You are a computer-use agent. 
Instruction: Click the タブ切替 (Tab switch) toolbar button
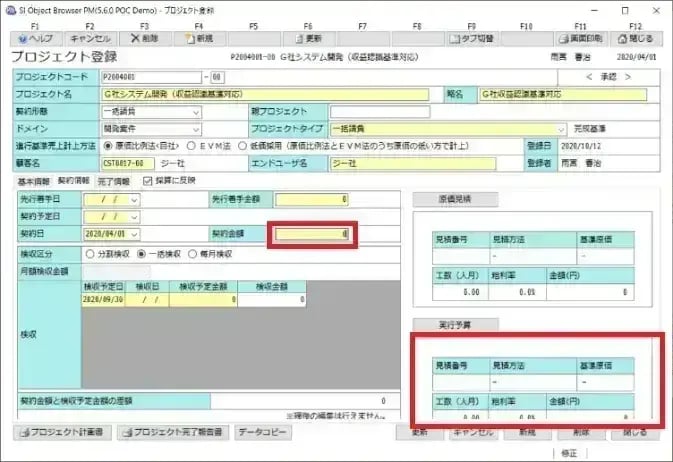pyautogui.click(x=471, y=38)
